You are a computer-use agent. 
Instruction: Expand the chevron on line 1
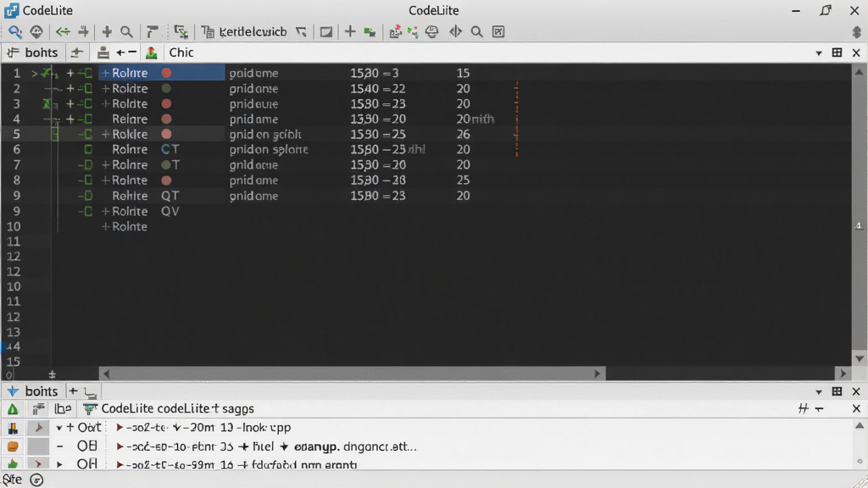coord(35,73)
